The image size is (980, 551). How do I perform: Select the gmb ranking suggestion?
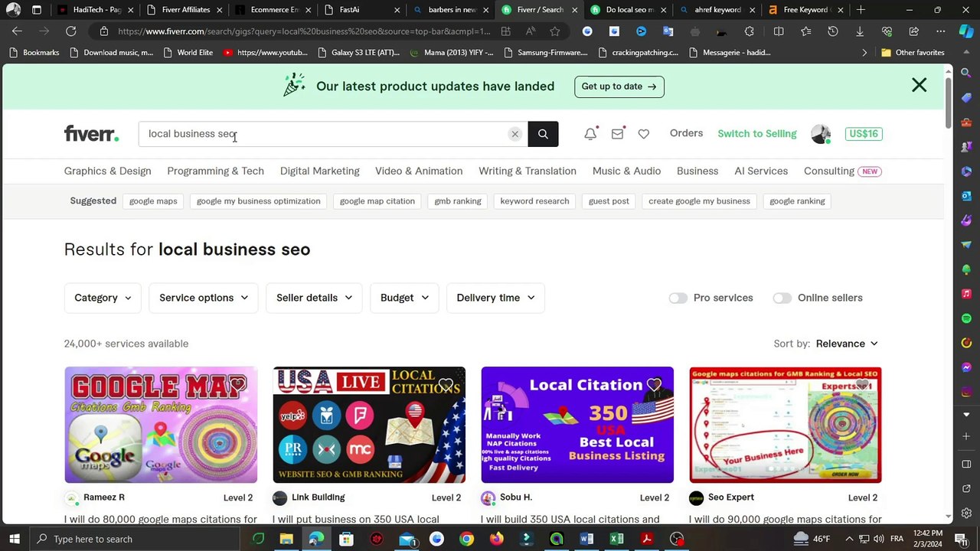point(458,201)
